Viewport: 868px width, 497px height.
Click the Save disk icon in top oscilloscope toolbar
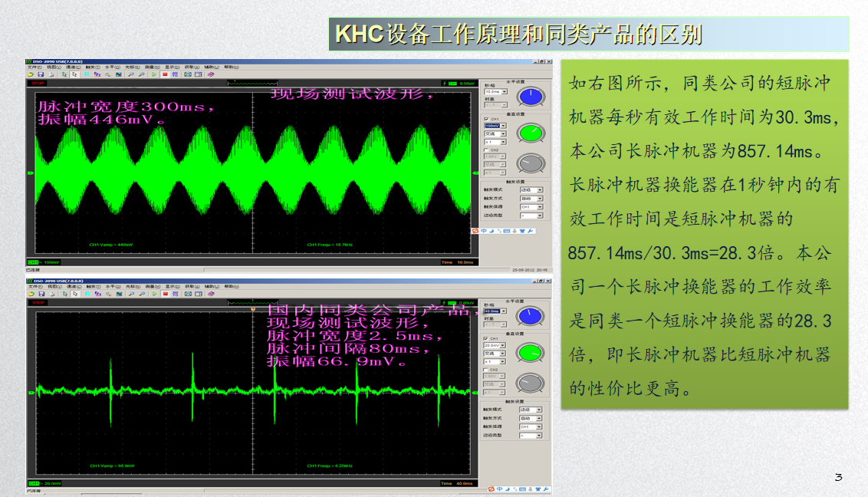[x=40, y=74]
